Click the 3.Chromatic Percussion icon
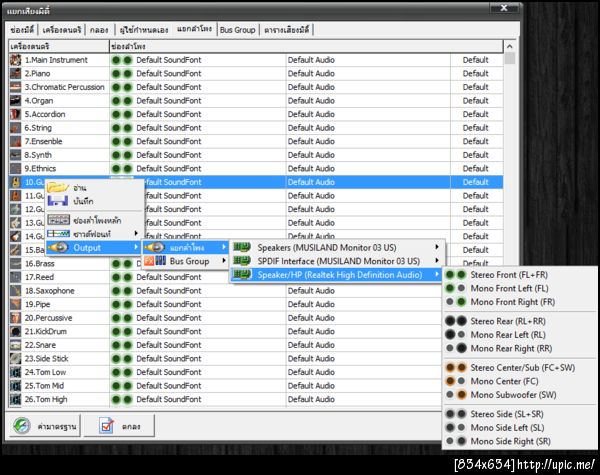The image size is (600, 475). [x=15, y=87]
